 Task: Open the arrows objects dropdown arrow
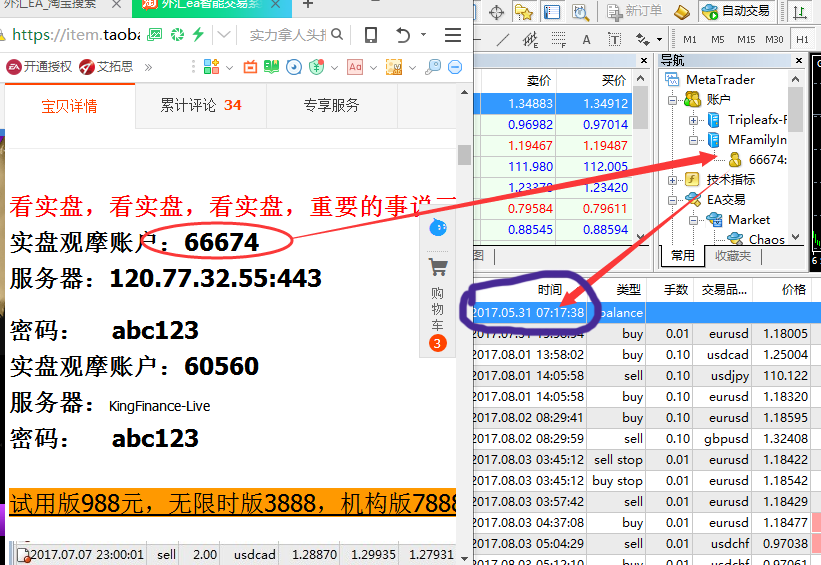click(659, 39)
